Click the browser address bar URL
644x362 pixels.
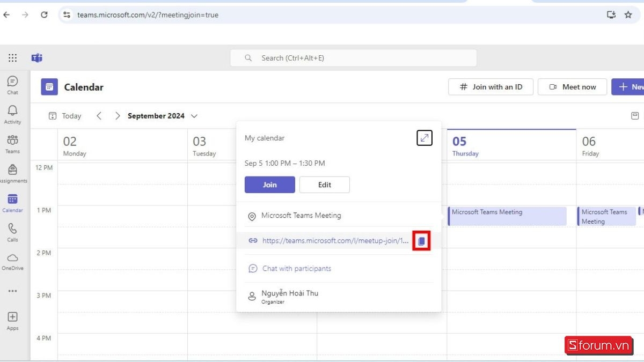[x=148, y=15]
